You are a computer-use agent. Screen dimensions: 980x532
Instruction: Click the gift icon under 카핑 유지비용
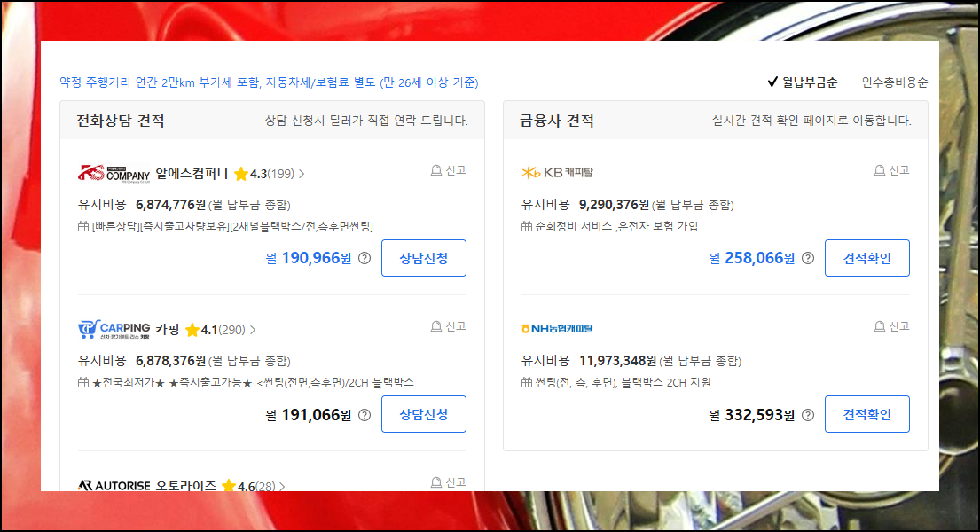click(x=83, y=382)
